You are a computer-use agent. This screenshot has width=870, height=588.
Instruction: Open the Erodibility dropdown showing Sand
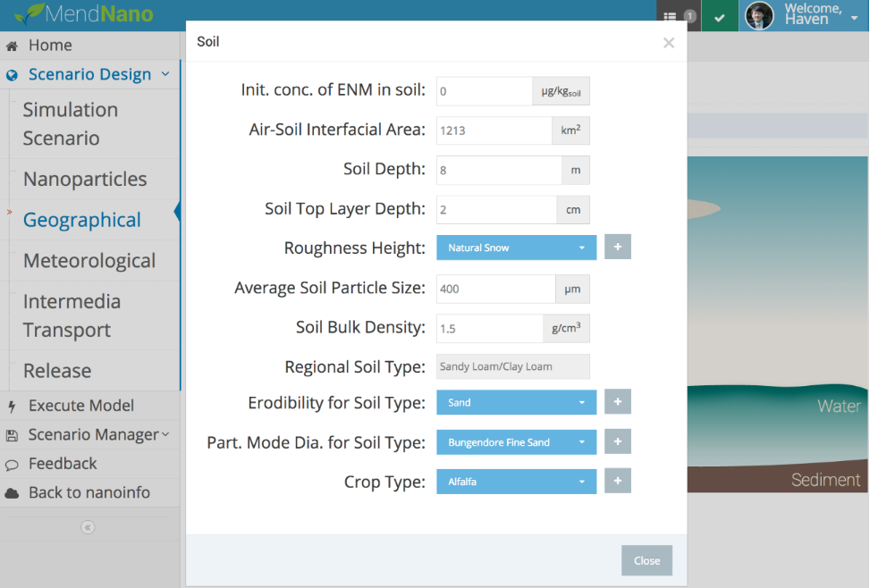pyautogui.click(x=516, y=402)
